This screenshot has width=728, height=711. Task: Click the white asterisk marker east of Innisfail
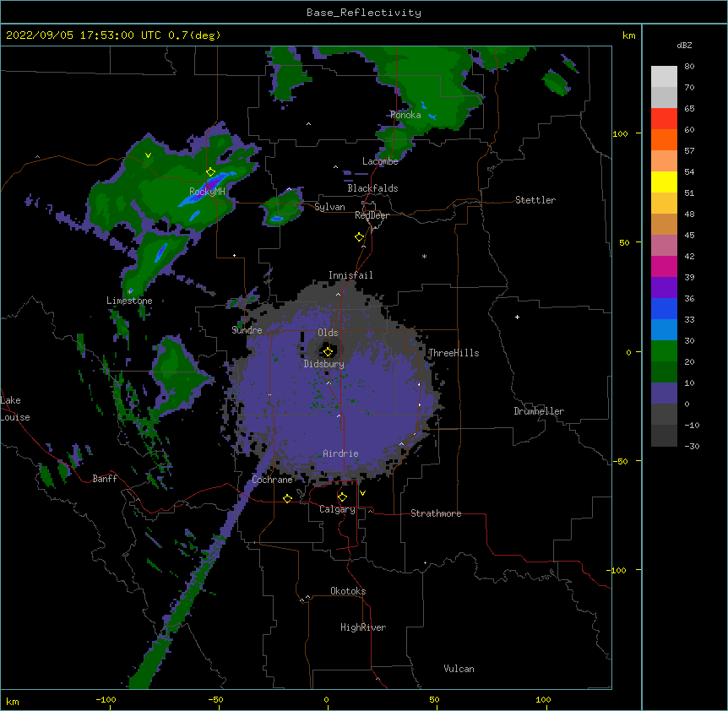[424, 256]
